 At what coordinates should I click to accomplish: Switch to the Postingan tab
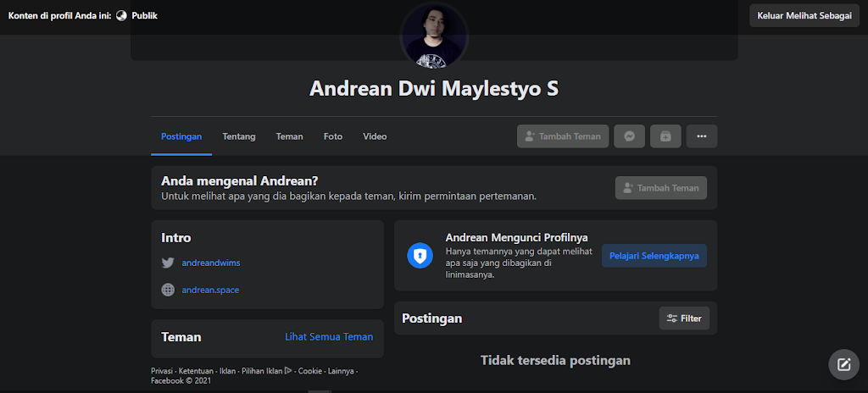[181, 136]
